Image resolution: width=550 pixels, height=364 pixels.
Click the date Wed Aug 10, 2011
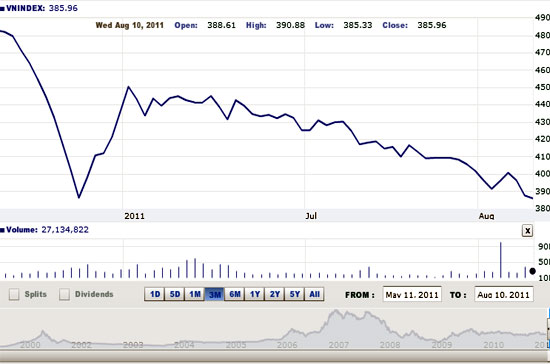pos(129,25)
